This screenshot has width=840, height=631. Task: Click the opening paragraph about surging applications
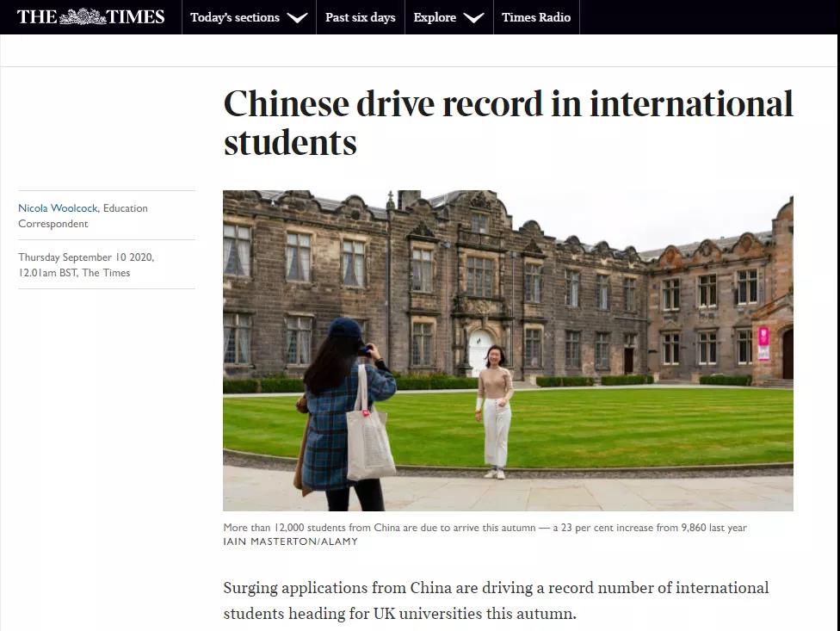[496, 600]
